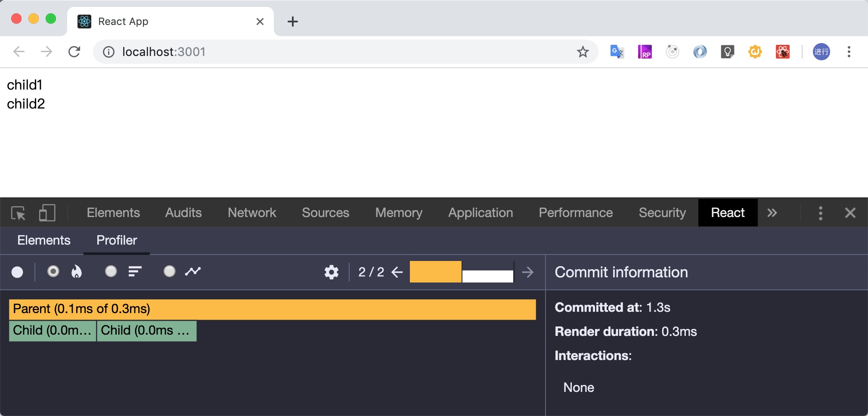Open Google Translate extension
868x416 pixels.
617,52
